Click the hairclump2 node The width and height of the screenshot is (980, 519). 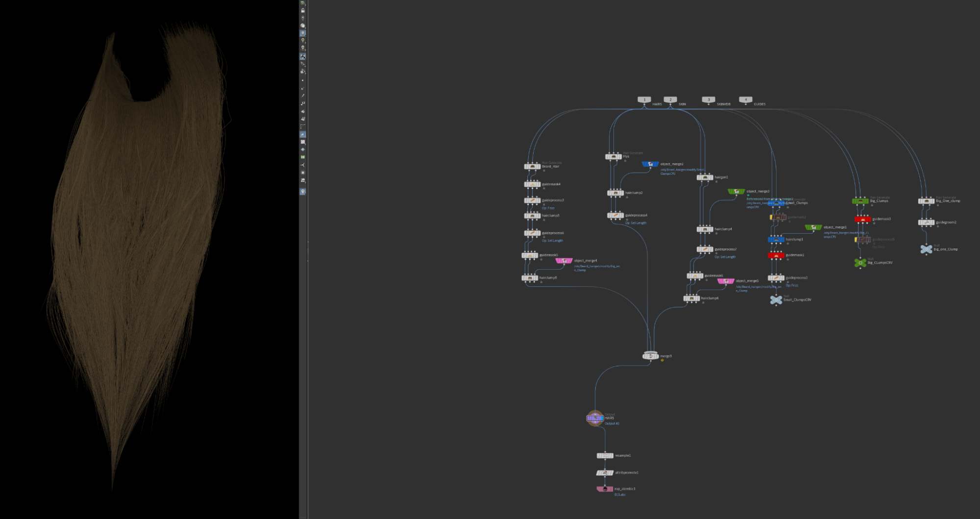[x=615, y=193]
